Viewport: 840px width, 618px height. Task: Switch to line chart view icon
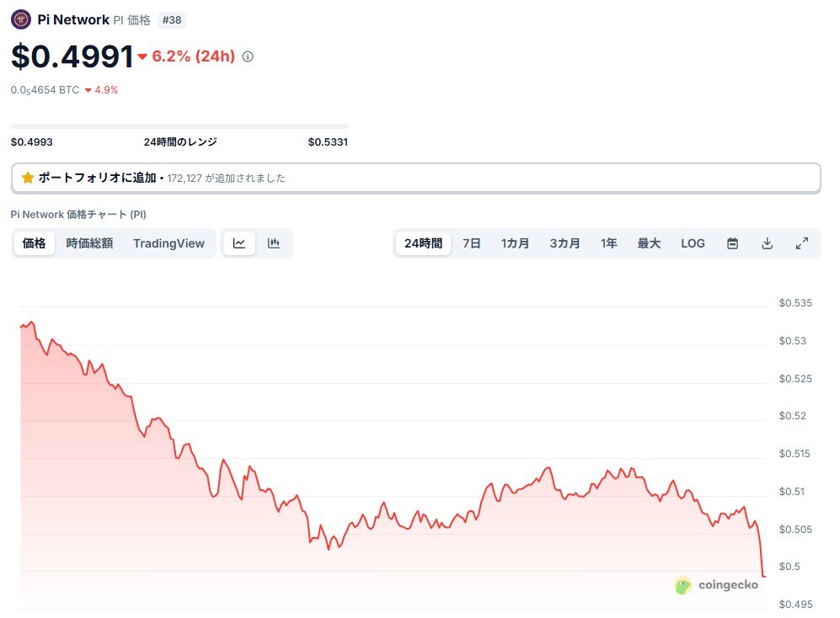[x=239, y=243]
